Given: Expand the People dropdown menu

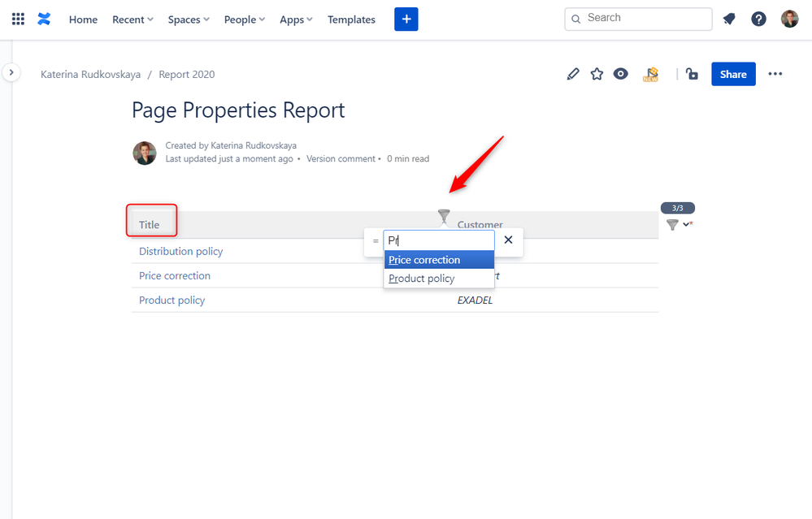Looking at the screenshot, I should point(245,19).
